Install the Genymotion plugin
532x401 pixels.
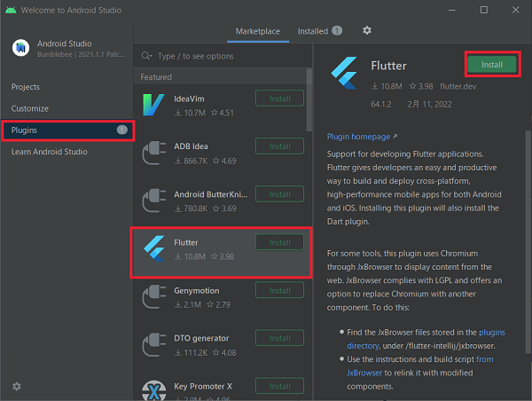tap(279, 290)
